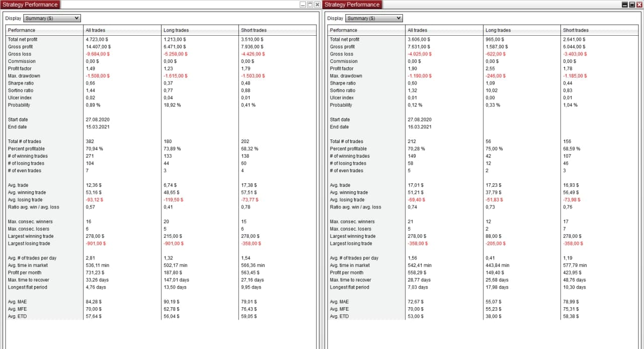Select Total net profit row in left table
Image resolution: width=644 pixels, height=349 pixels.
23,39
